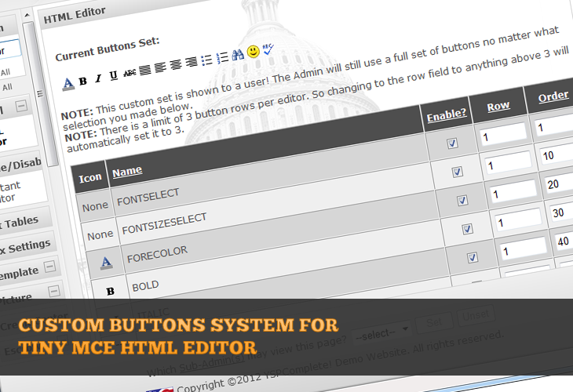Screen dimensions: 573x392
Task: Click the Underline icon in buttons set
Action: tap(113, 75)
